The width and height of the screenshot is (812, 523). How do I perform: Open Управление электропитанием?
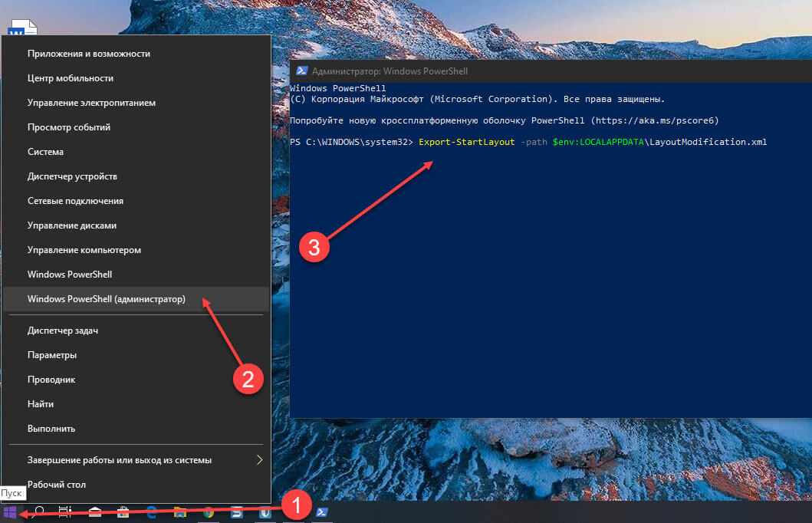tap(136, 103)
